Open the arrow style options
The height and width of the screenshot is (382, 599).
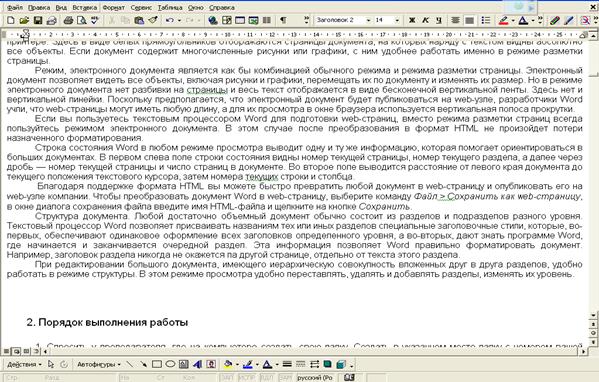point(314,364)
